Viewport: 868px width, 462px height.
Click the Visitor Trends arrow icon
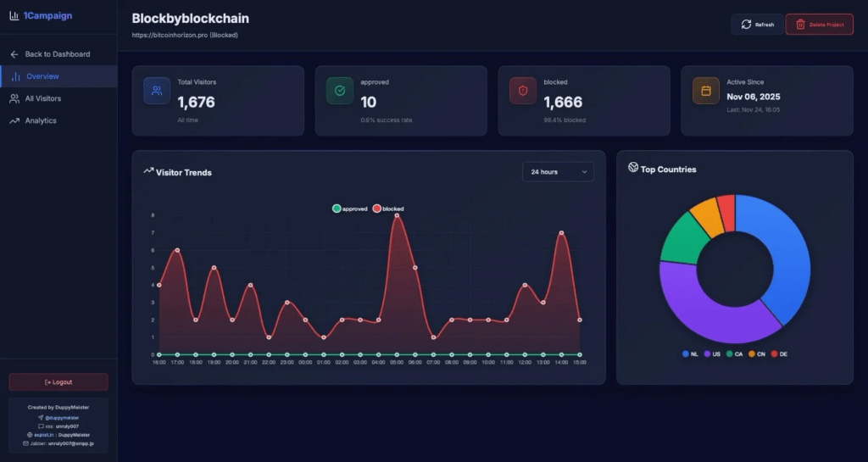pyautogui.click(x=148, y=171)
